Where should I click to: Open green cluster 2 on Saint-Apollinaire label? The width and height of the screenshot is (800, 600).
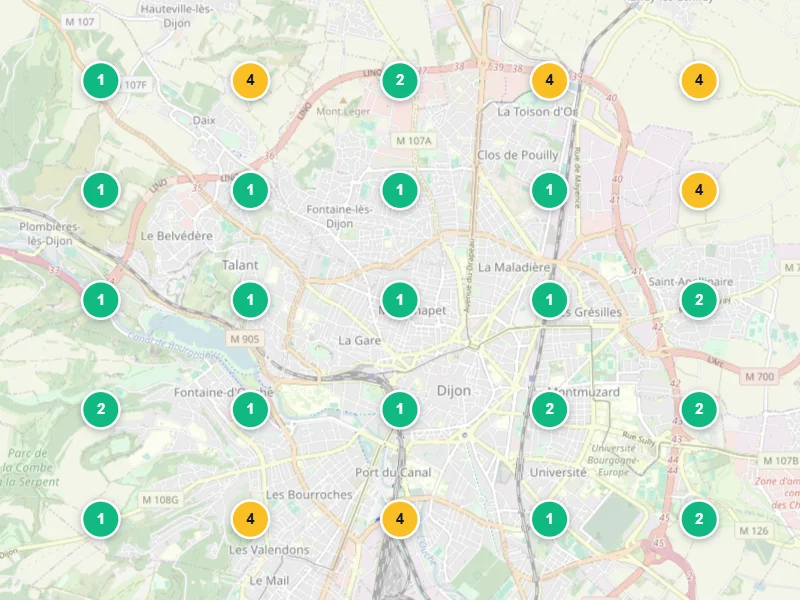click(x=698, y=299)
